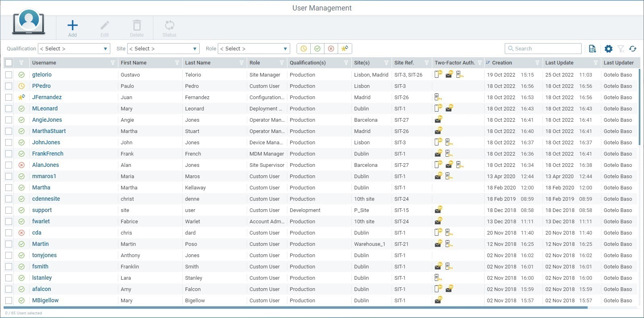Screen dimensions: 644x318
Task: Sort by the Creation column header
Action: click(x=502, y=63)
